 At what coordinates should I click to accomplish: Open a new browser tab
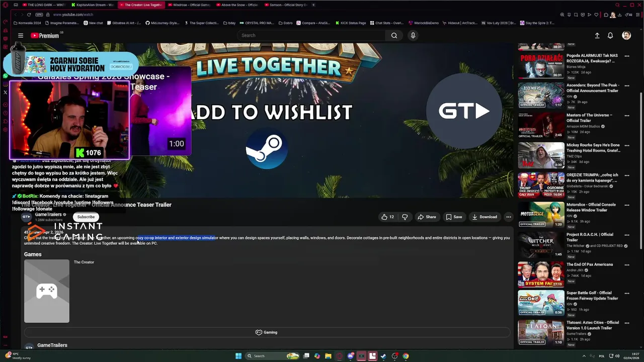[x=313, y=5]
